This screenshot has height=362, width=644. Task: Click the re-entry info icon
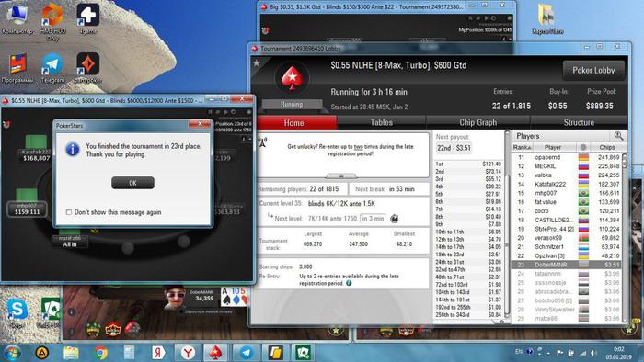pos(349,283)
